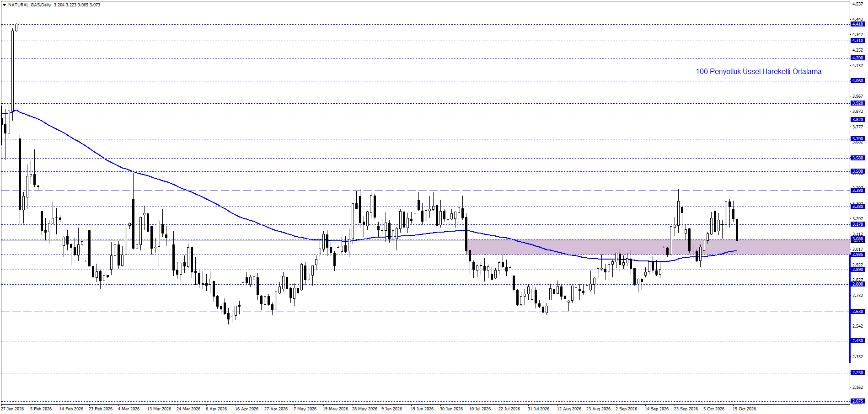Select the 3.500 price level tag

click(x=857, y=171)
